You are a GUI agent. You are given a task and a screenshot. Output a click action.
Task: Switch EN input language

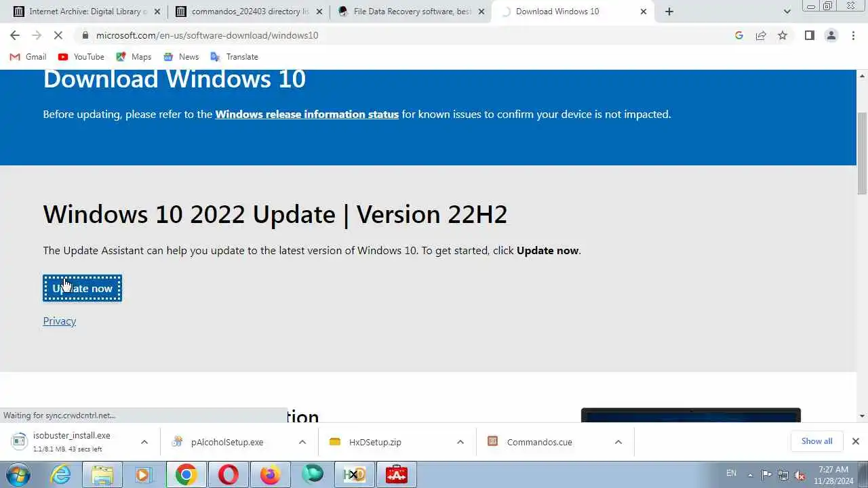click(x=731, y=473)
